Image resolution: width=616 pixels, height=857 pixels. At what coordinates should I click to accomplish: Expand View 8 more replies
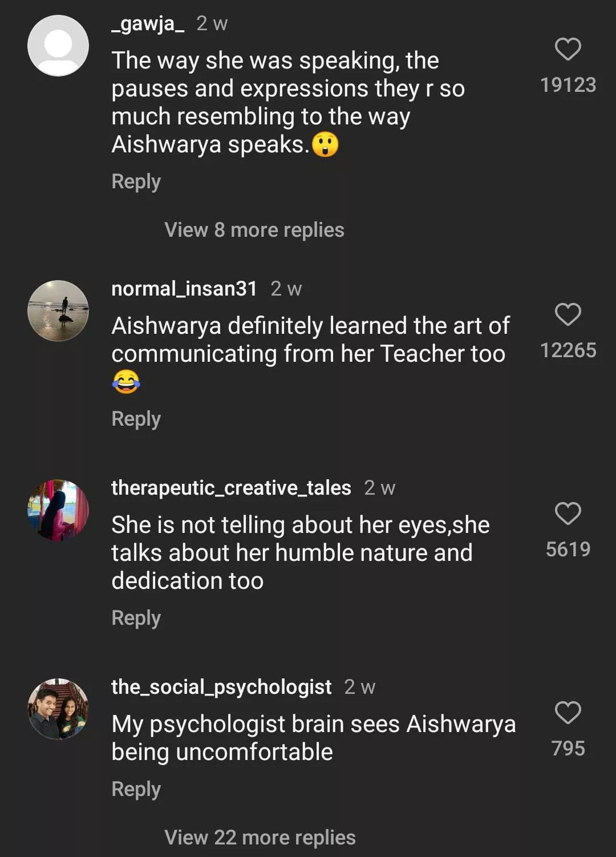pos(254,230)
